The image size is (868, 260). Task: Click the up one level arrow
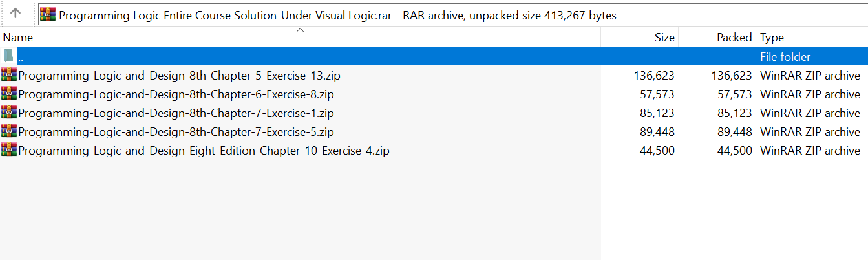tap(16, 13)
